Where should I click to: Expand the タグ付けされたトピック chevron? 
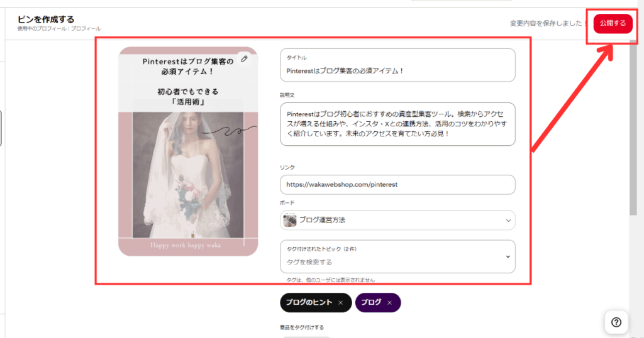click(508, 256)
